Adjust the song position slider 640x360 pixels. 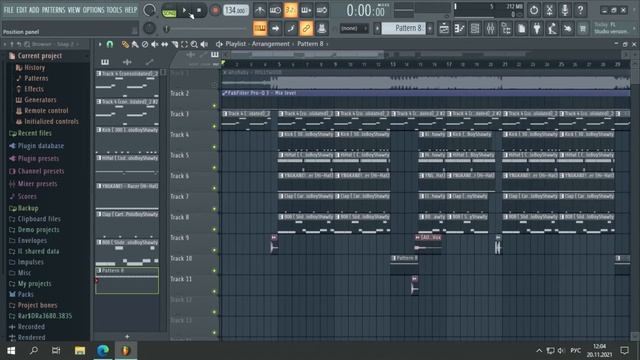(206, 29)
